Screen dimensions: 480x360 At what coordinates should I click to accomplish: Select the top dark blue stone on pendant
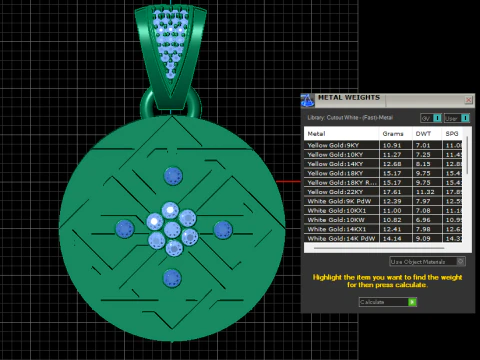click(173, 176)
